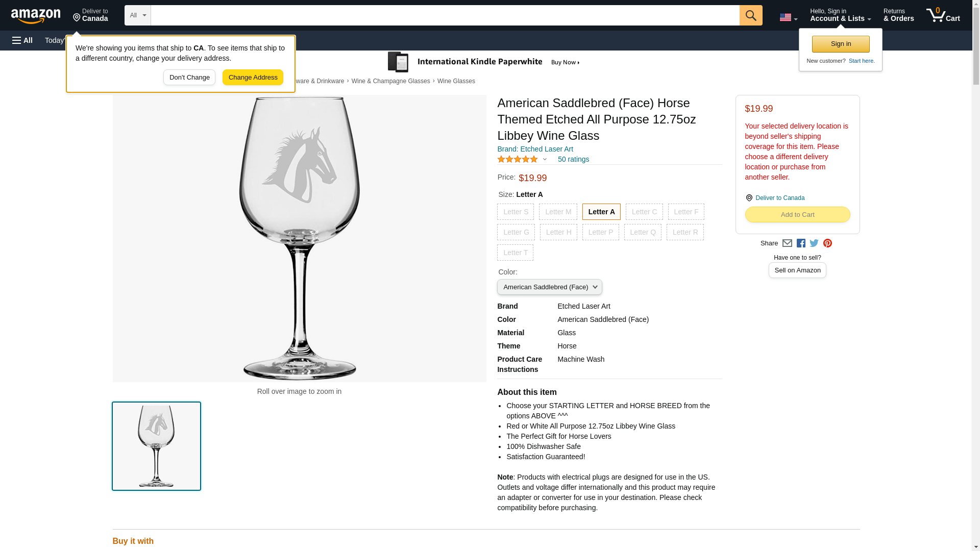The height and width of the screenshot is (551, 980).
Task: Expand the All search category dropdown
Action: pos(137,15)
